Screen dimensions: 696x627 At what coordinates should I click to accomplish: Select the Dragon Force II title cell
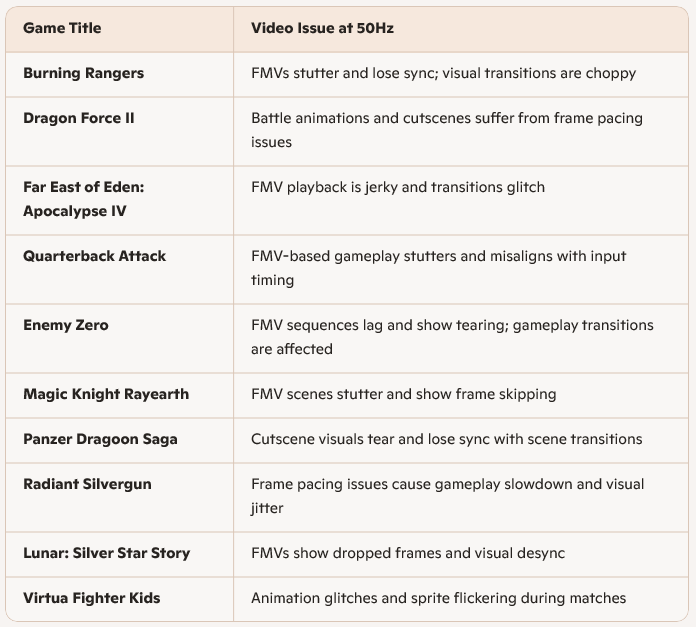[x=79, y=118]
